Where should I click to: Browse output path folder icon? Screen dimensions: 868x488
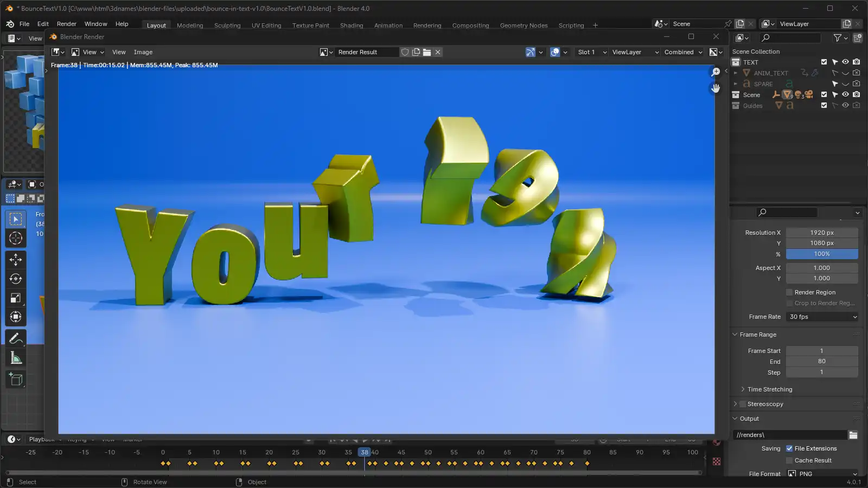tap(853, 435)
